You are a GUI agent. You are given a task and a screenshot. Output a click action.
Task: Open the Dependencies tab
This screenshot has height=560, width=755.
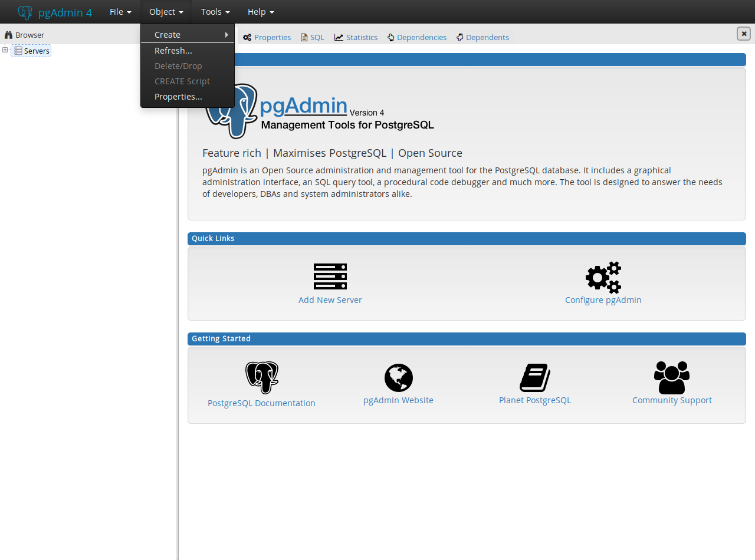(417, 37)
